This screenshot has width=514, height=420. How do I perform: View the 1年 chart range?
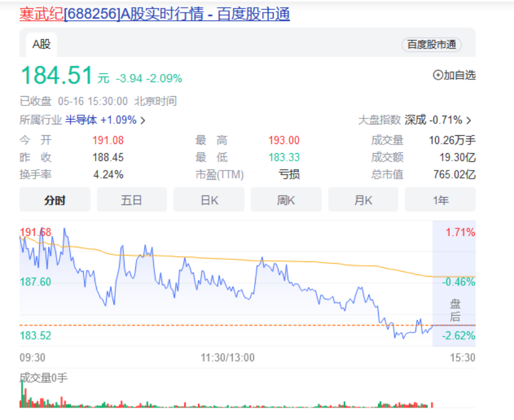(440, 200)
